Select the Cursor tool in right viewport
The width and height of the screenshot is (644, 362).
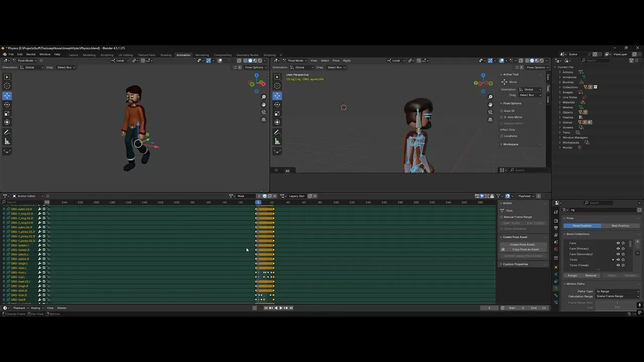point(277,86)
